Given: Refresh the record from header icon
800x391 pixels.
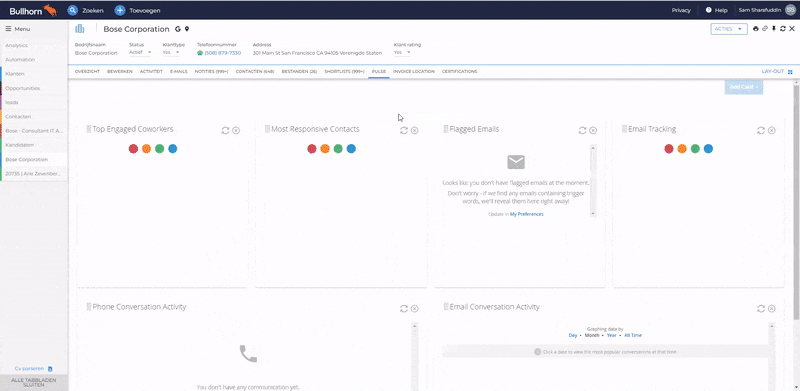Looking at the screenshot, I should (783, 29).
